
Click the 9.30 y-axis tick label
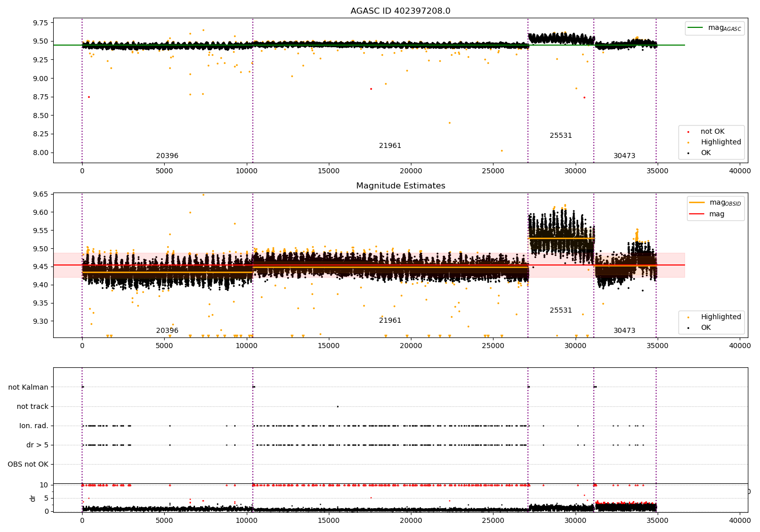40,321
